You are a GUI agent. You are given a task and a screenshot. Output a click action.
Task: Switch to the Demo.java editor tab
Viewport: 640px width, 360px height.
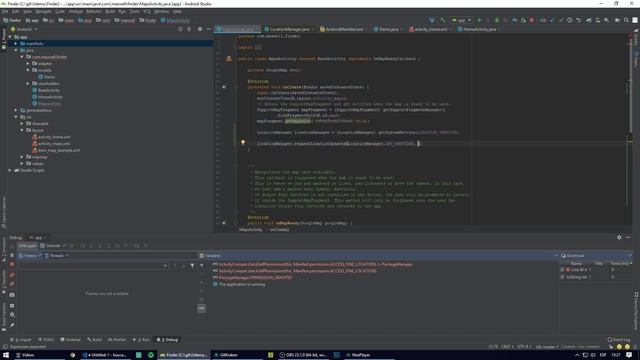388,29
